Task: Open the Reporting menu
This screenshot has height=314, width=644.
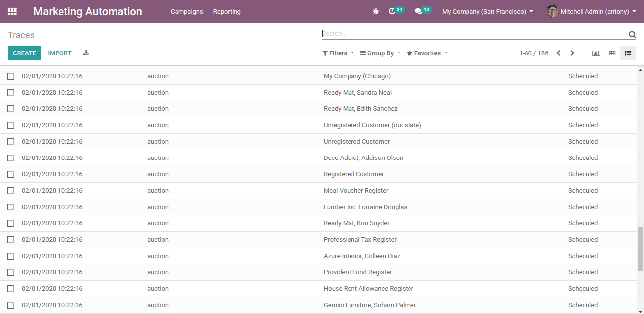Action: point(227,11)
